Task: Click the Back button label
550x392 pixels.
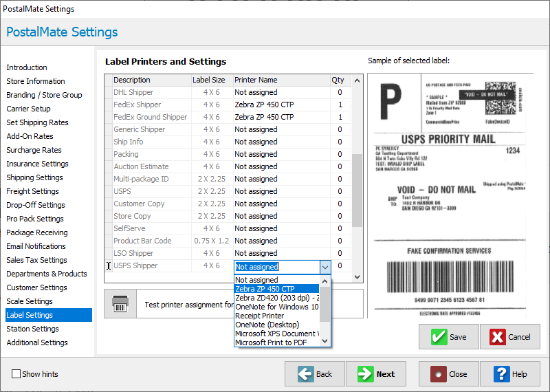Action: coord(324,374)
